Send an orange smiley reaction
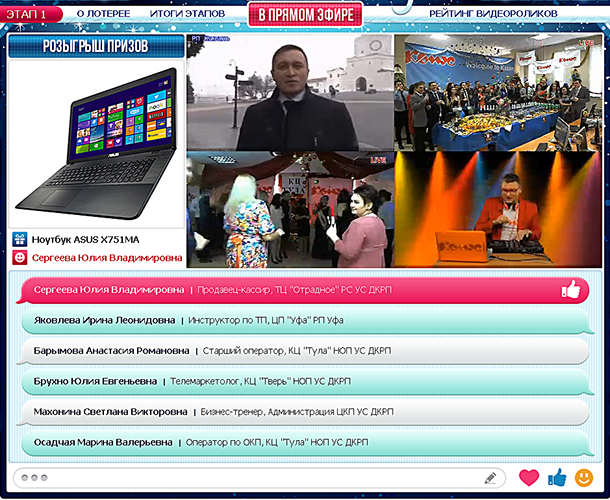Image resolution: width=610 pixels, height=500 pixels. click(x=584, y=478)
